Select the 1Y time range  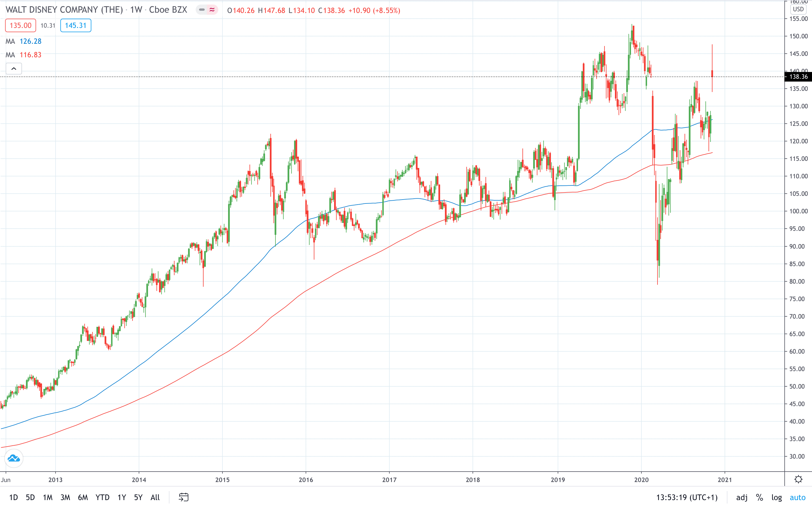pyautogui.click(x=122, y=497)
